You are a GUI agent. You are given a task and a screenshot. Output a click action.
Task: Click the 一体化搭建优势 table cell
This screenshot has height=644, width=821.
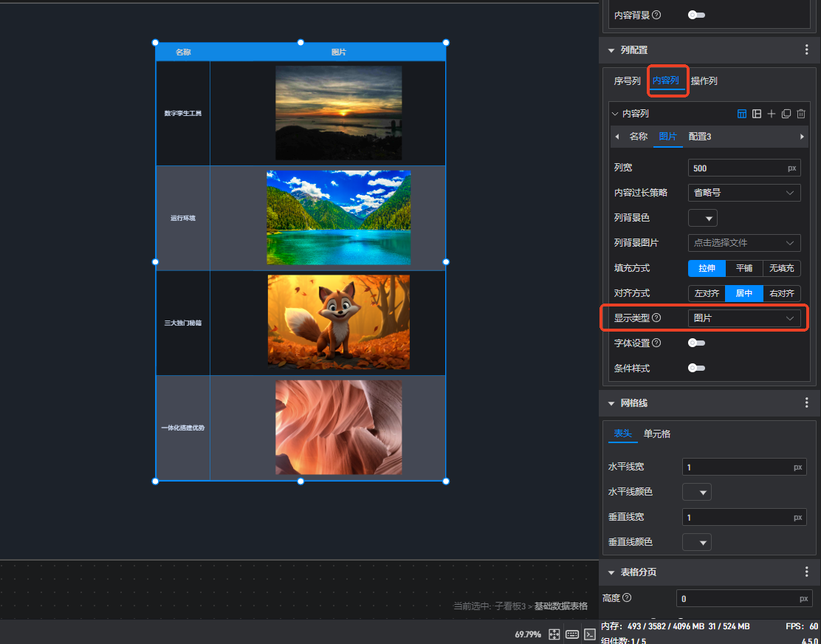pyautogui.click(x=183, y=428)
